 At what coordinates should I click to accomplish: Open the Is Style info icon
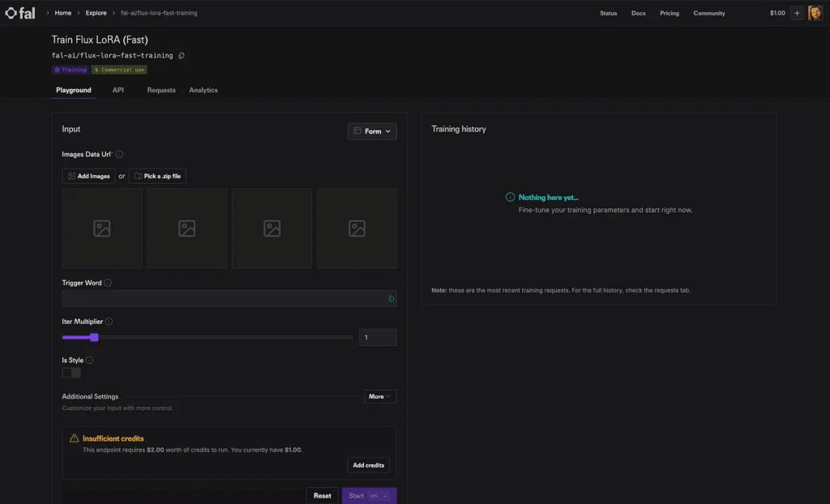pos(89,360)
